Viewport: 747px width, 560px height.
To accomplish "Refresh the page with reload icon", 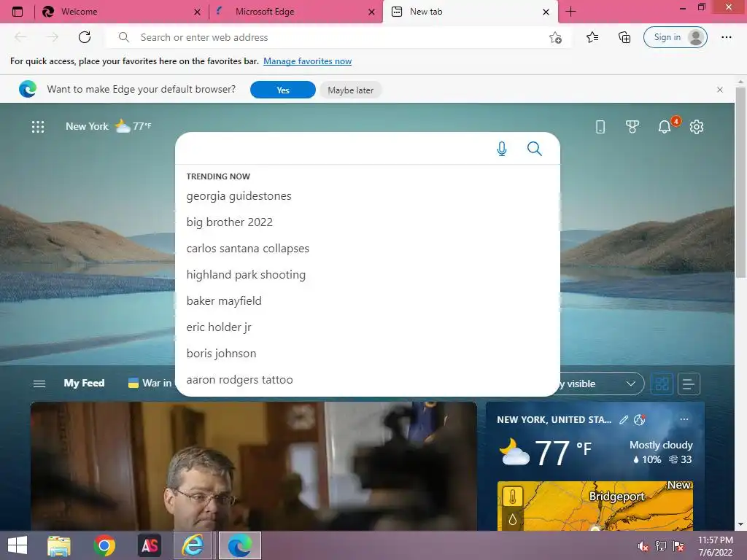I will [85, 37].
